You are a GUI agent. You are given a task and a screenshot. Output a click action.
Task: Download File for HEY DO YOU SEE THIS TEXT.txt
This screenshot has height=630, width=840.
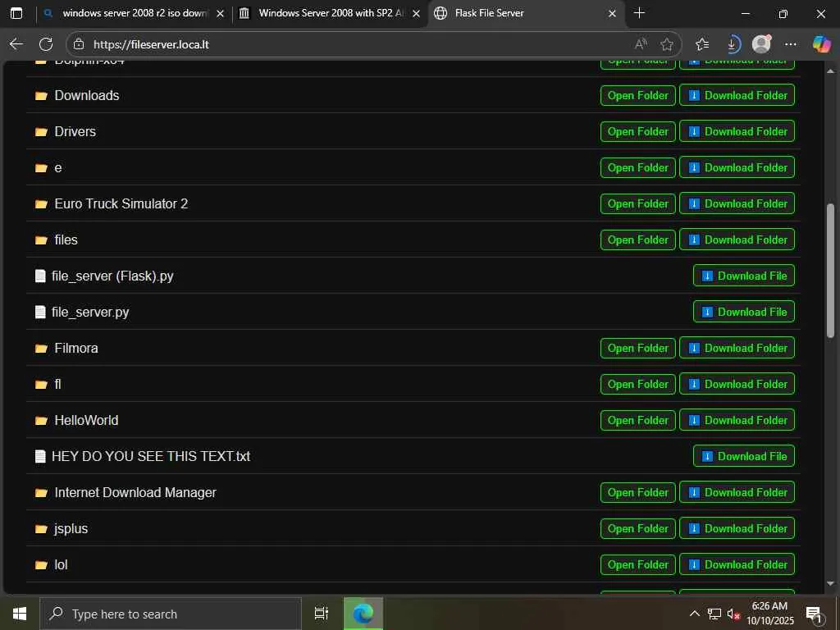coord(744,456)
